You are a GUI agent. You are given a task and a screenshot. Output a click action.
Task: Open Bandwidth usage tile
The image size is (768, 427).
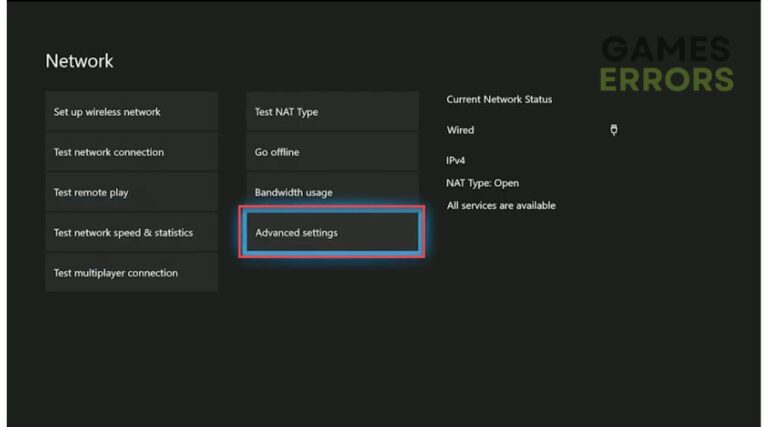point(332,190)
